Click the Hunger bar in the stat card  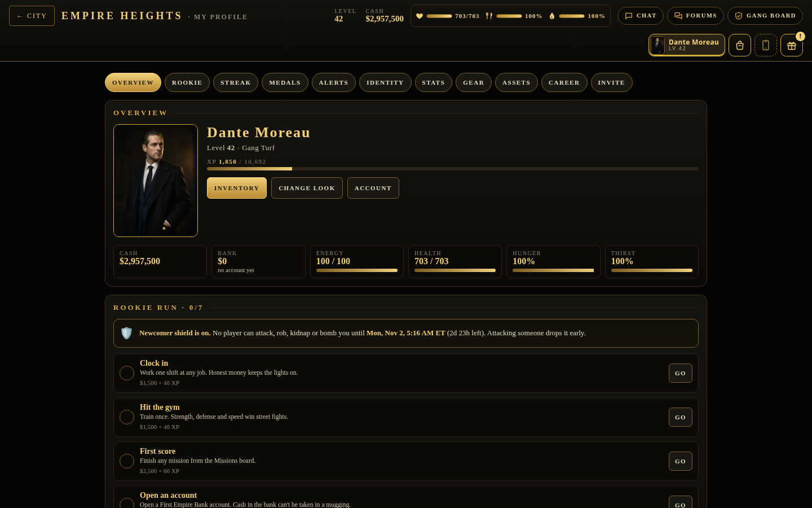tap(553, 270)
